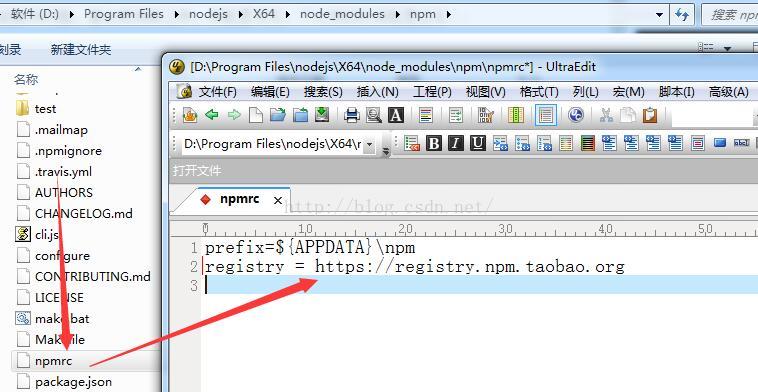Select CHANGELOG.md in Explorer

click(x=84, y=213)
